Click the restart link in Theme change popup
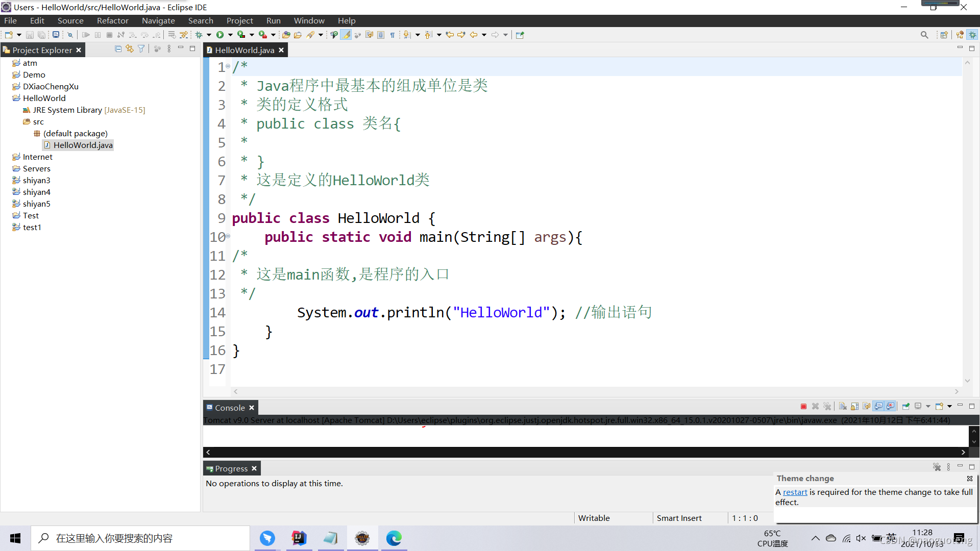Viewport: 980px width, 551px height. tap(795, 492)
